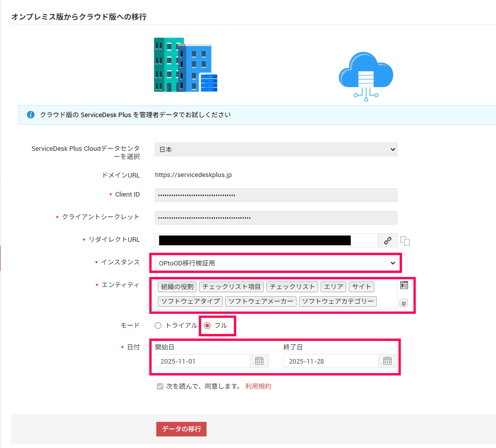Click the クライアントシークレット field
The image size is (496, 448).
pos(276,218)
